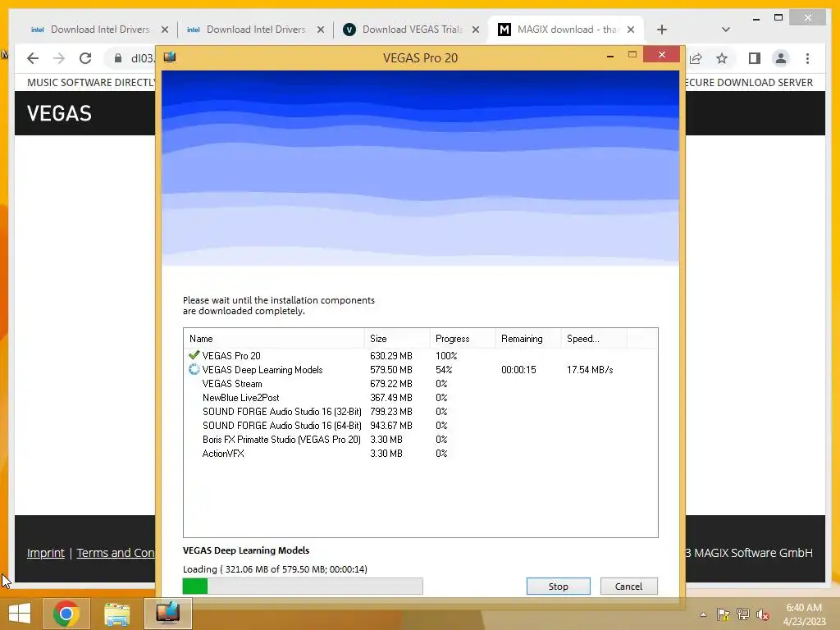
Task: Click Action Center flag icon in tray
Action: point(724,614)
